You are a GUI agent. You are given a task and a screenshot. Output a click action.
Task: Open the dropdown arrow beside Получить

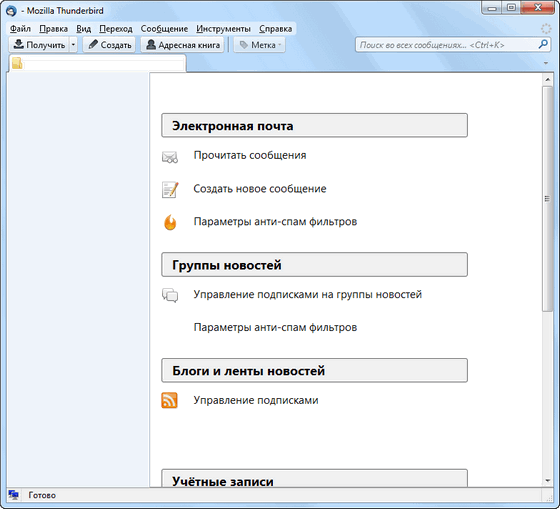tap(73, 45)
